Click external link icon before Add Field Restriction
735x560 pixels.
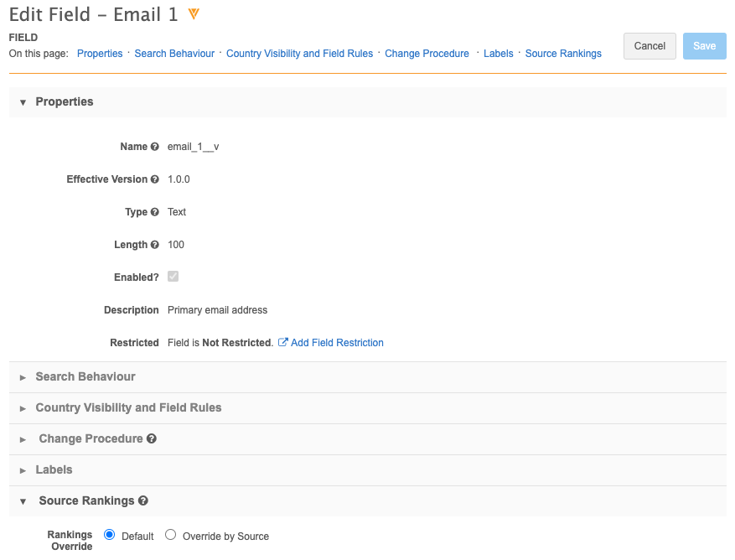[283, 343]
